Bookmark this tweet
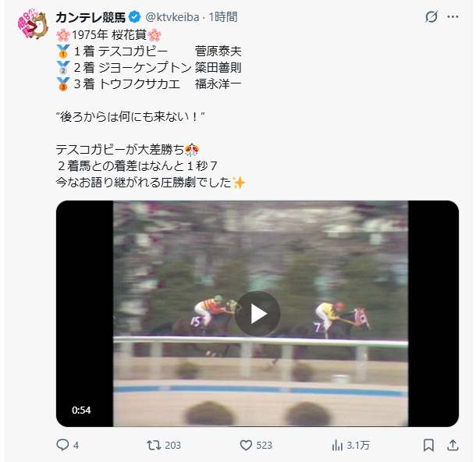This screenshot has width=476, height=462. [428, 446]
